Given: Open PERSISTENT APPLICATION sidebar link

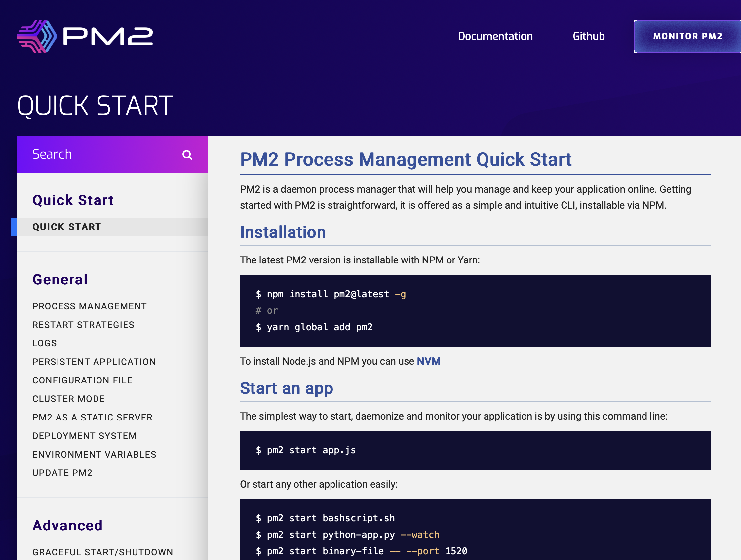Looking at the screenshot, I should click(x=94, y=362).
